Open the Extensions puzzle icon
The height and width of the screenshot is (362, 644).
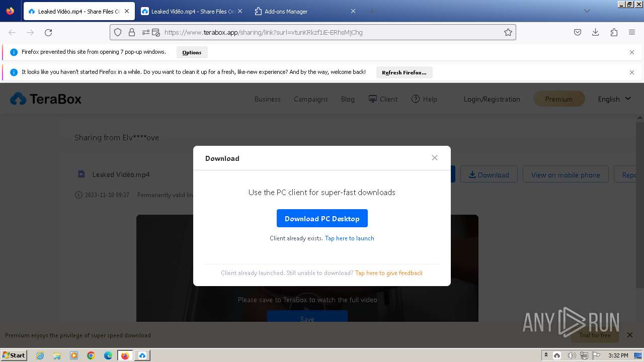pyautogui.click(x=614, y=32)
